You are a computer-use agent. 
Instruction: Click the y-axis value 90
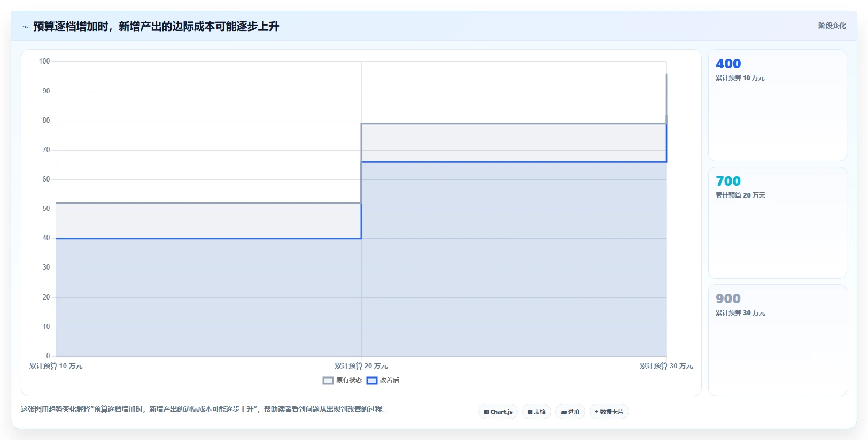tap(46, 91)
